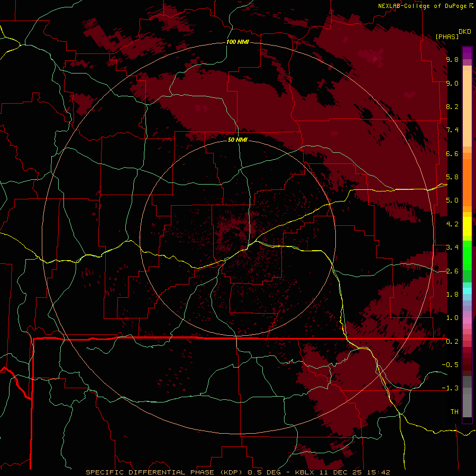Click the -0.5 legend value
Image resolution: width=476 pixels, height=476 pixels.
pos(450,365)
